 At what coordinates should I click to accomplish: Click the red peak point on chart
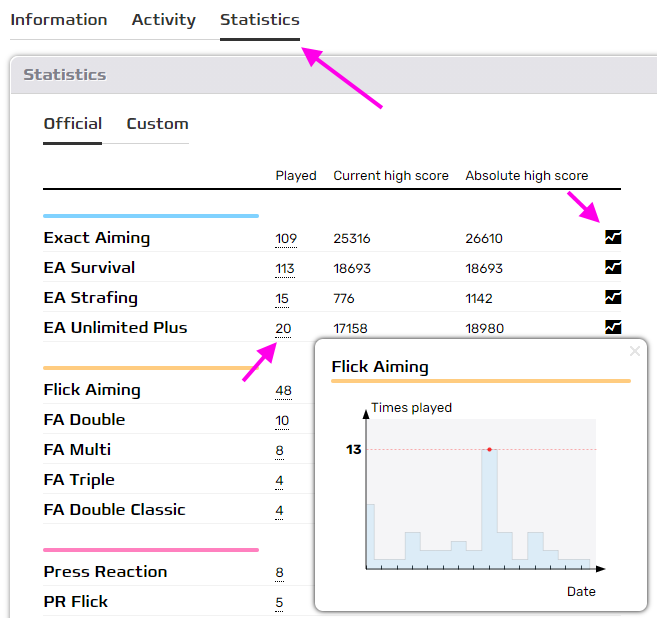click(489, 450)
